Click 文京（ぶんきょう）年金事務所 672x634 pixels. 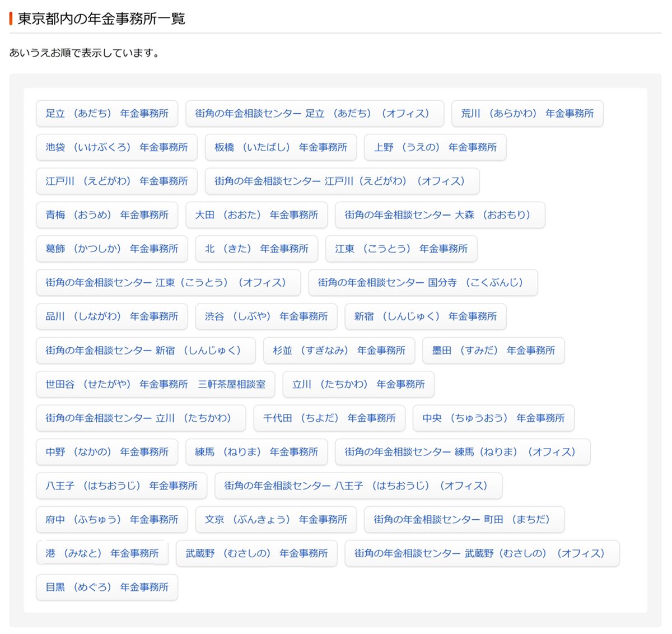tap(276, 520)
